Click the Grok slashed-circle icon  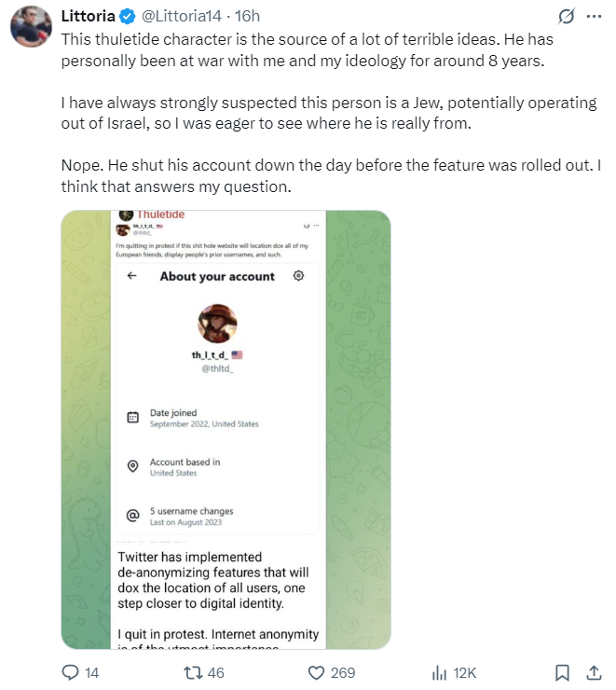566,16
